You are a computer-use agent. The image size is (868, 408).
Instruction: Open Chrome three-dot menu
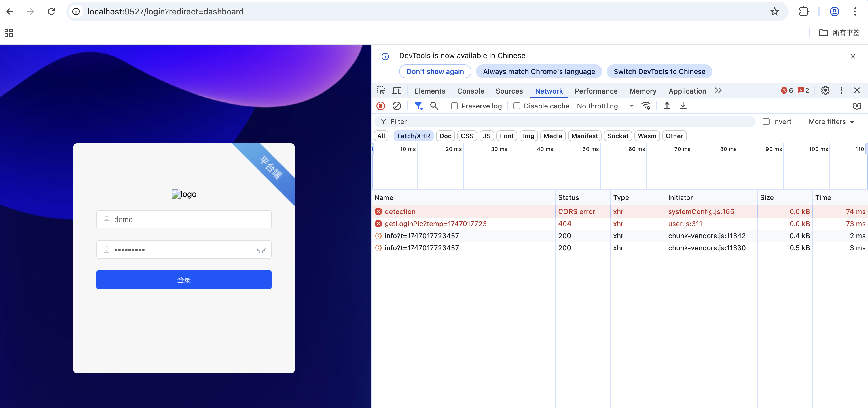coord(855,12)
